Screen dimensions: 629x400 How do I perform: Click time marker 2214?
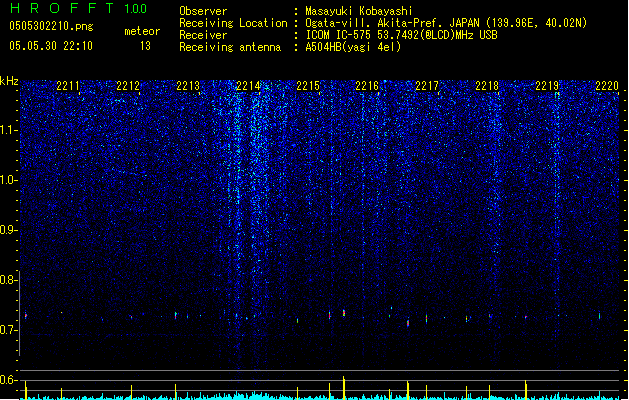(x=248, y=86)
